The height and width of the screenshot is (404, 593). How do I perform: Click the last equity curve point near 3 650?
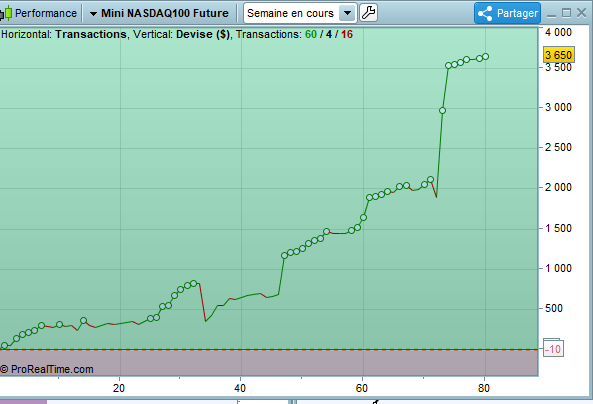[x=486, y=56]
